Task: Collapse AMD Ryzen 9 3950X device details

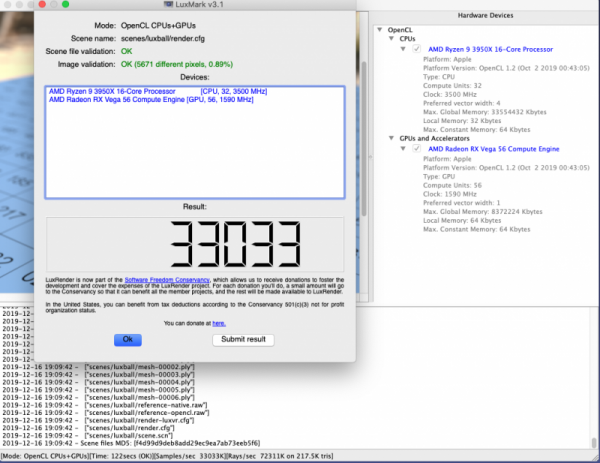Action: click(x=402, y=48)
